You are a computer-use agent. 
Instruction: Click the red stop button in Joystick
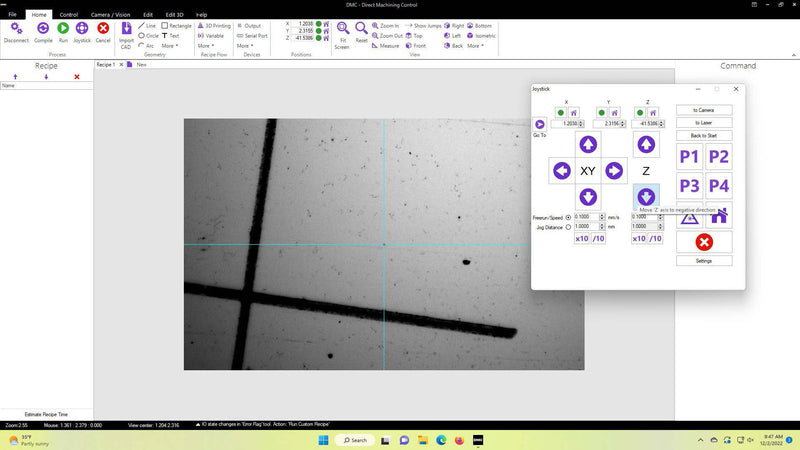tap(704, 242)
